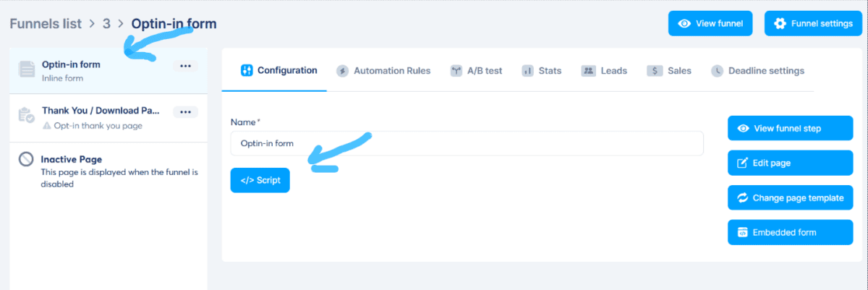The image size is (868, 290).
Task: Open the Sales tab
Action: 669,71
